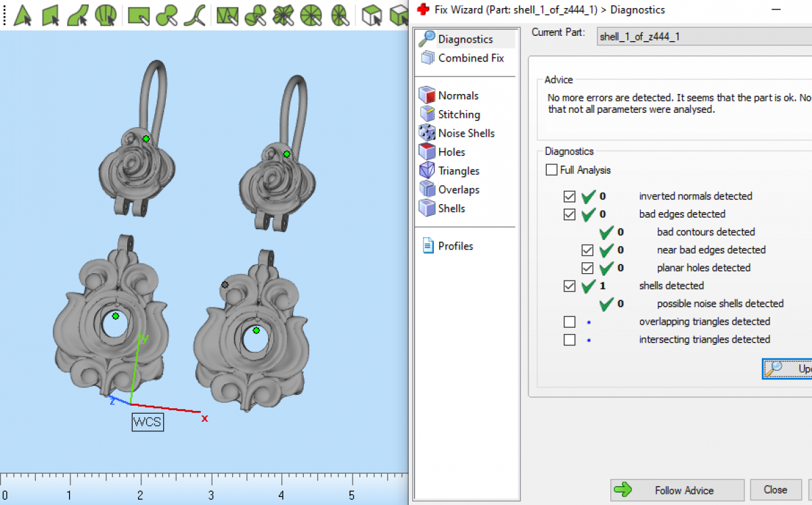
Task: Switch to Combined Fix page
Action: 470,58
